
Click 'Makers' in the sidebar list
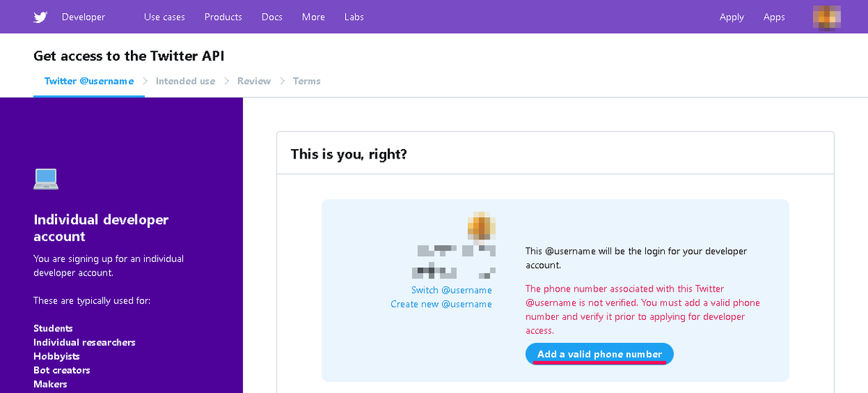(51, 384)
